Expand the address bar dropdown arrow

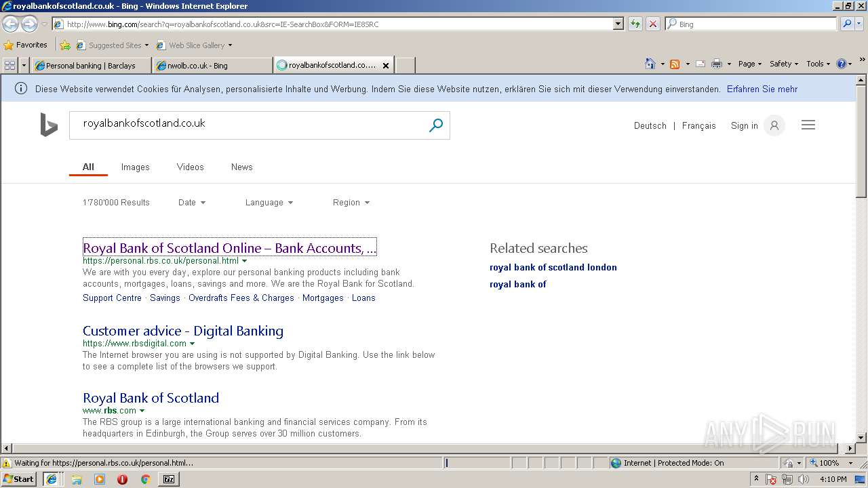(x=618, y=24)
